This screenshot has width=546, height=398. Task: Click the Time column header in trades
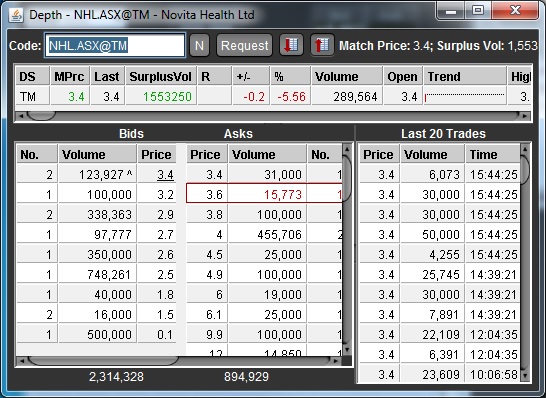(x=493, y=154)
